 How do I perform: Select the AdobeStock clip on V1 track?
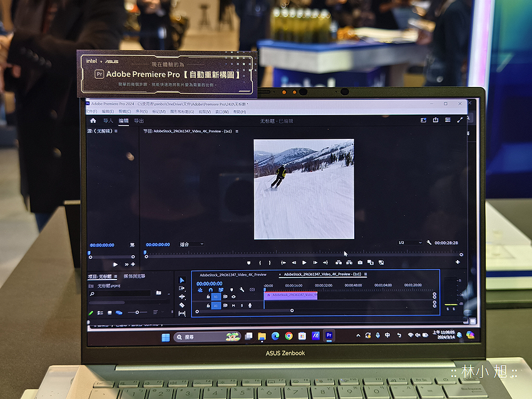point(291,295)
